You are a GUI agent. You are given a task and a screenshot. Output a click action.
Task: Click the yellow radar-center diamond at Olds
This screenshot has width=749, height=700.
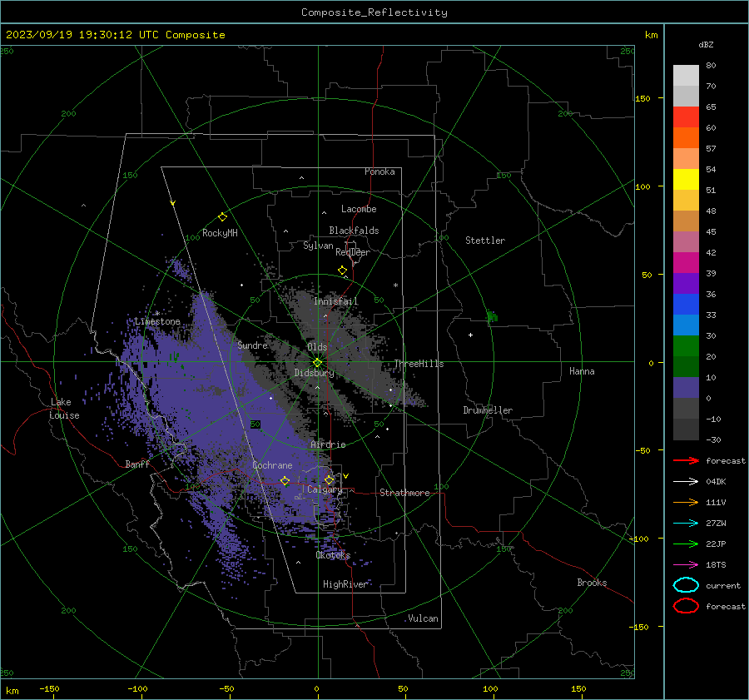tap(317, 363)
